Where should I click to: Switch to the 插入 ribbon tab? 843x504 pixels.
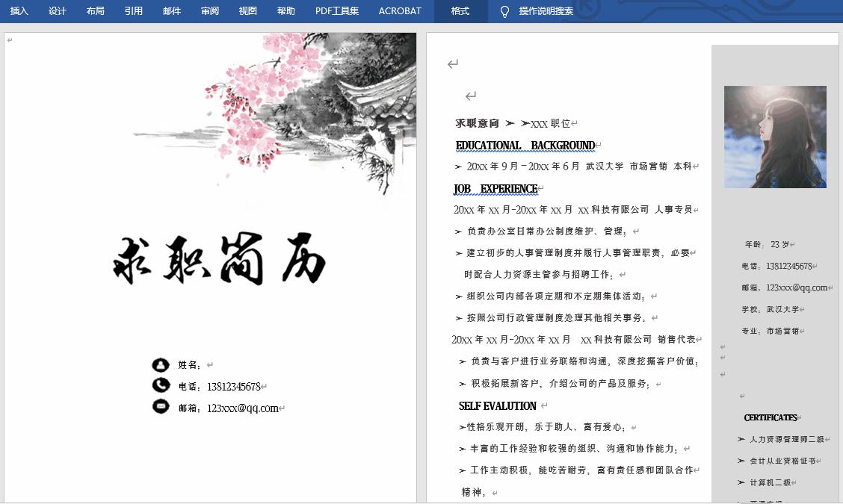tap(19, 11)
